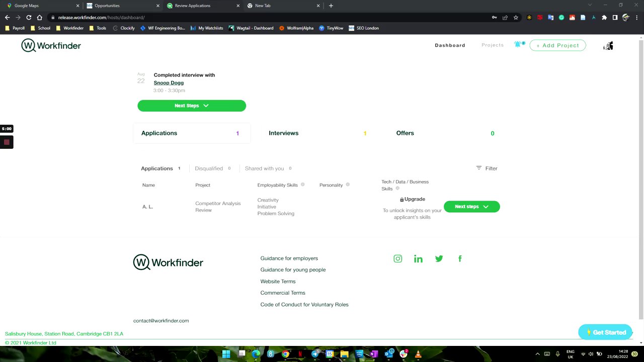Open Guidance for employers link
This screenshot has height=362, width=644.
point(289,258)
